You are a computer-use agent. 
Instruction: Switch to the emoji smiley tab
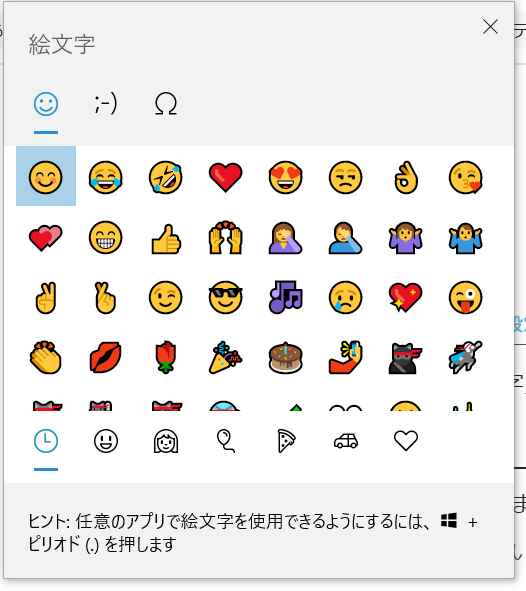pos(46,104)
